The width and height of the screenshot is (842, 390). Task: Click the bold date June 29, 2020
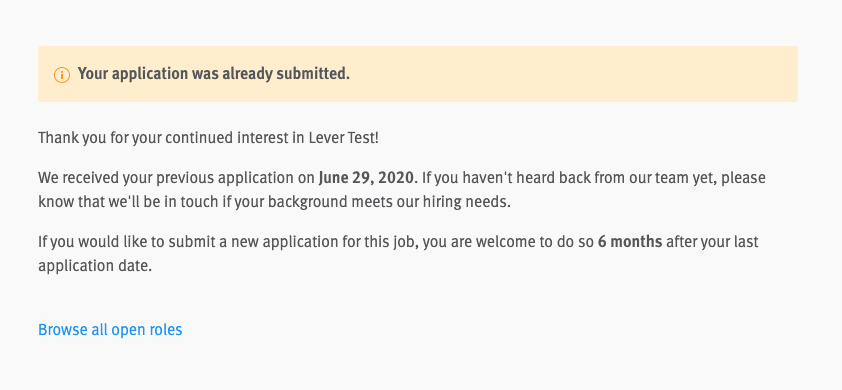[x=366, y=177]
